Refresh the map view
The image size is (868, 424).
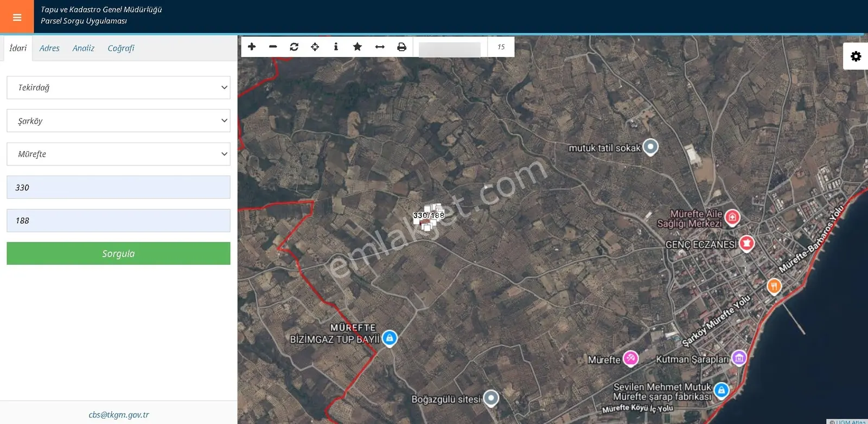294,47
